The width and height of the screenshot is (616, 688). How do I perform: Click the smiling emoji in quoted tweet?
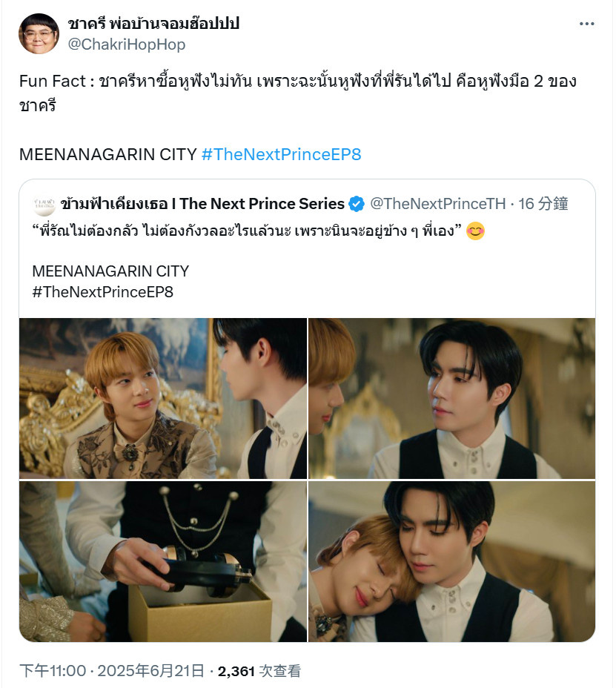coord(476,231)
